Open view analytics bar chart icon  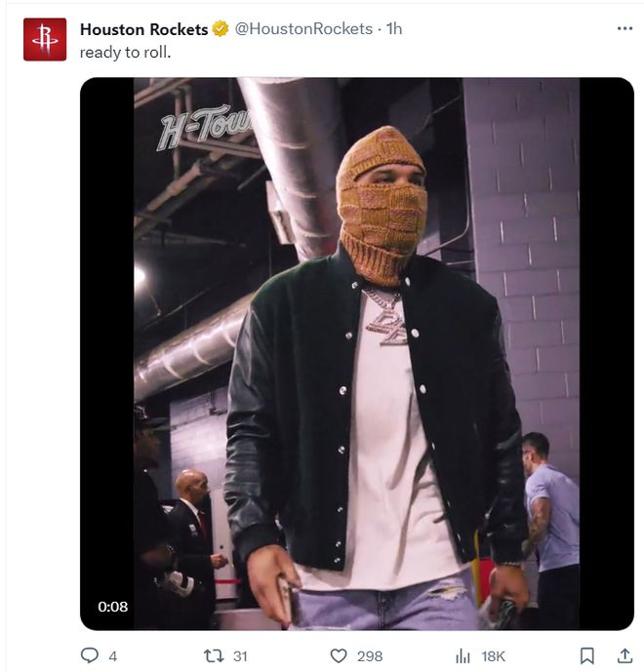(x=463, y=655)
